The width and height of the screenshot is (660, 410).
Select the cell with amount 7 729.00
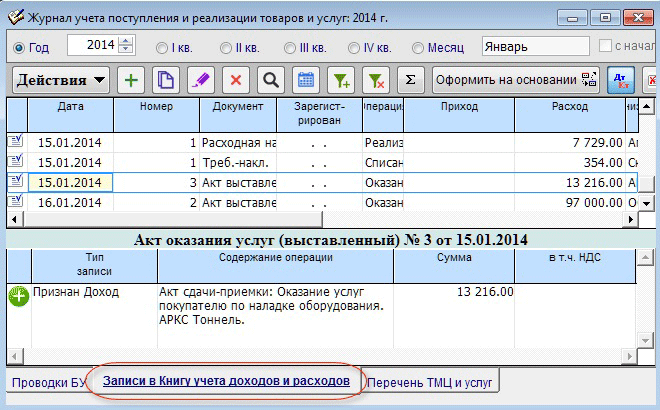pos(570,143)
